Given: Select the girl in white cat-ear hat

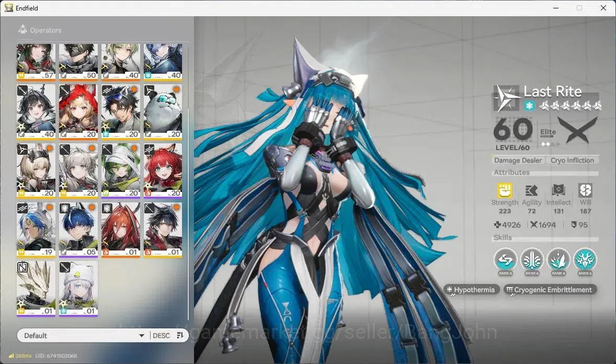Looking at the screenshot, I should tap(78, 289).
